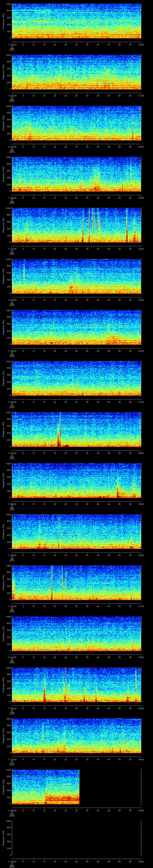This screenshot has height=868, width=153.
Task: Click the 30 second tick below the 11:19 panel
Action: coord(76,44)
